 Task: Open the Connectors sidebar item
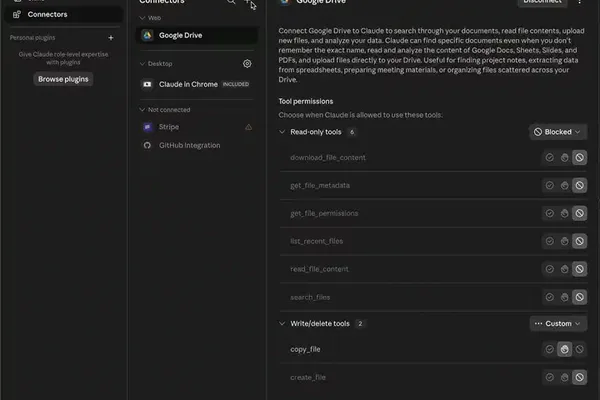[x=63, y=15]
